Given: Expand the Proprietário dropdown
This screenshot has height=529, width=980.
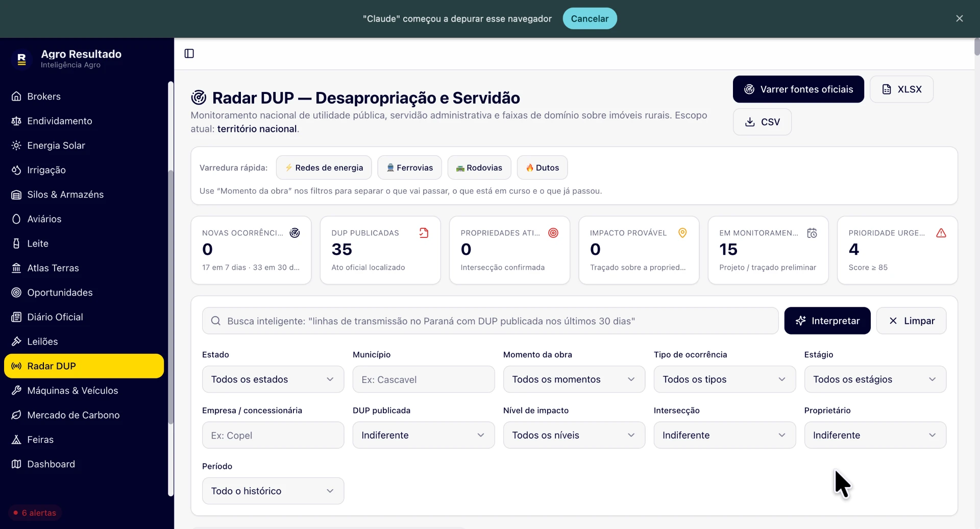Looking at the screenshot, I should pos(875,435).
